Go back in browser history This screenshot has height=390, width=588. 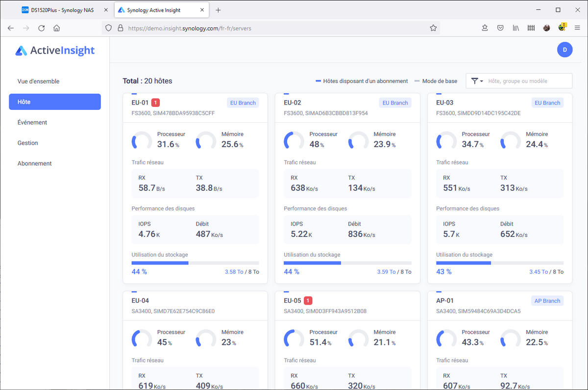pos(11,28)
